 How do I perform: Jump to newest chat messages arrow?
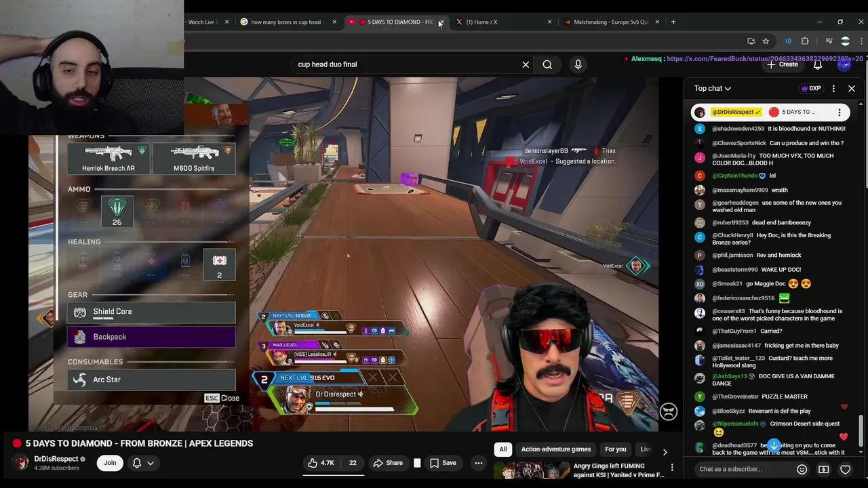pos(774,445)
